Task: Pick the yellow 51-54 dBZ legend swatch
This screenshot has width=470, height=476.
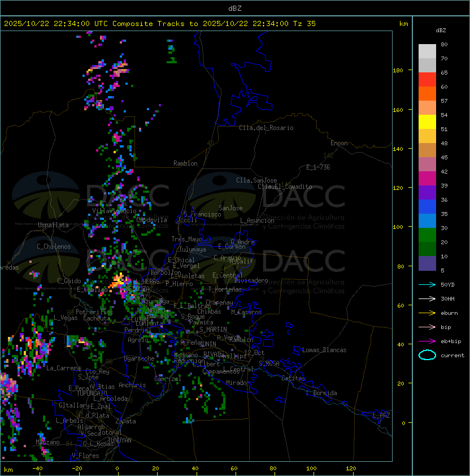Action: pos(427,122)
